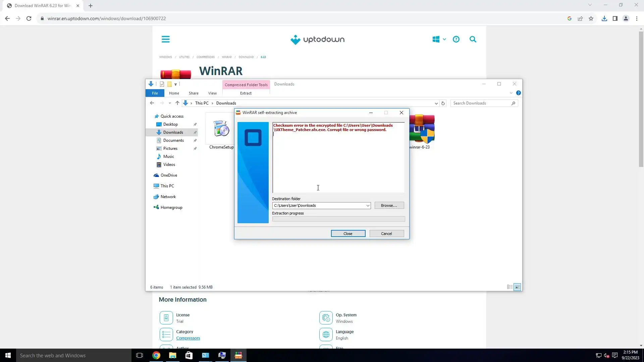Click the Extraction progress bar
The height and width of the screenshot is (362, 644).
pos(338,219)
